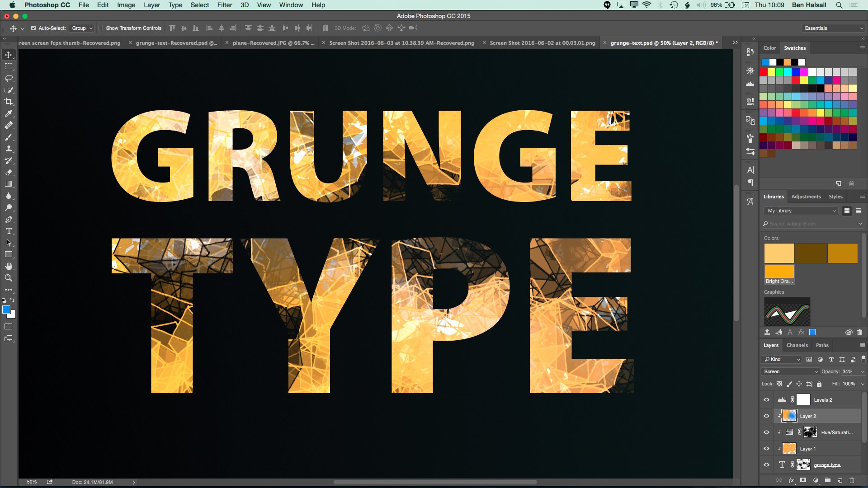The width and height of the screenshot is (868, 488).
Task: Open the My Library dropdown in Libraries
Action: [800, 211]
